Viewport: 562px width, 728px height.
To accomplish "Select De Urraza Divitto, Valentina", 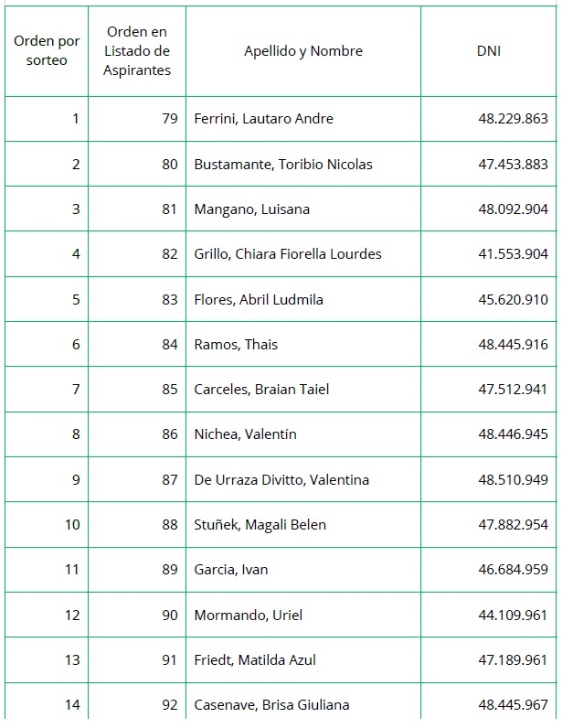I will (x=283, y=480).
